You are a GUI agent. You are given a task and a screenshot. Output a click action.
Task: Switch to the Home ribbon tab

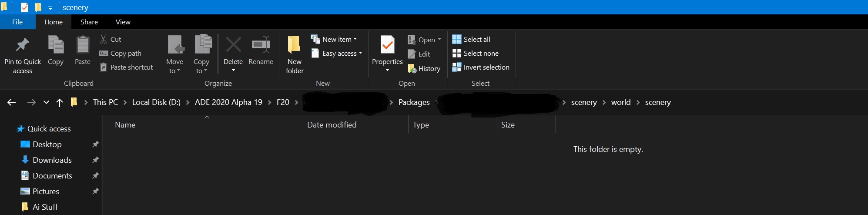pos(54,22)
